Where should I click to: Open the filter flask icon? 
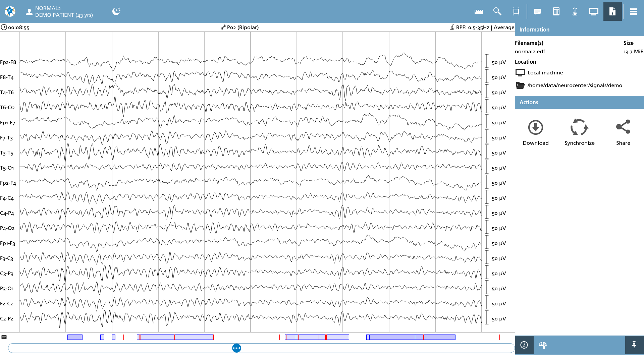click(575, 11)
